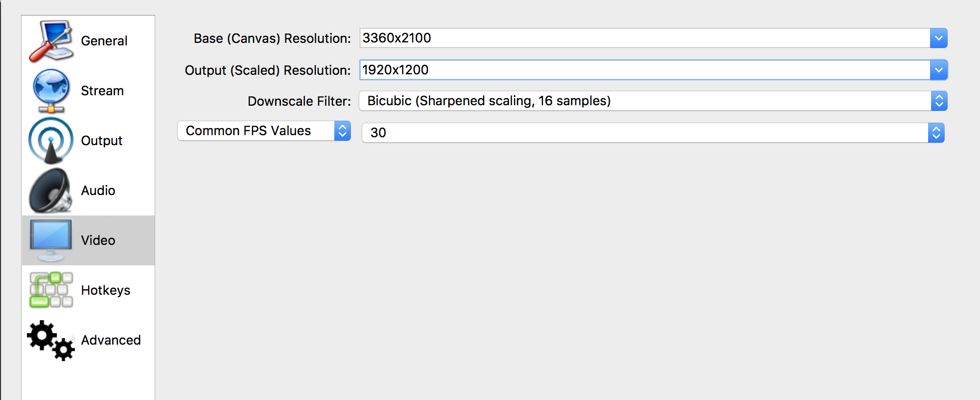Go to the Output settings label
Screen dimensions: 980x400
pyautogui.click(x=102, y=141)
